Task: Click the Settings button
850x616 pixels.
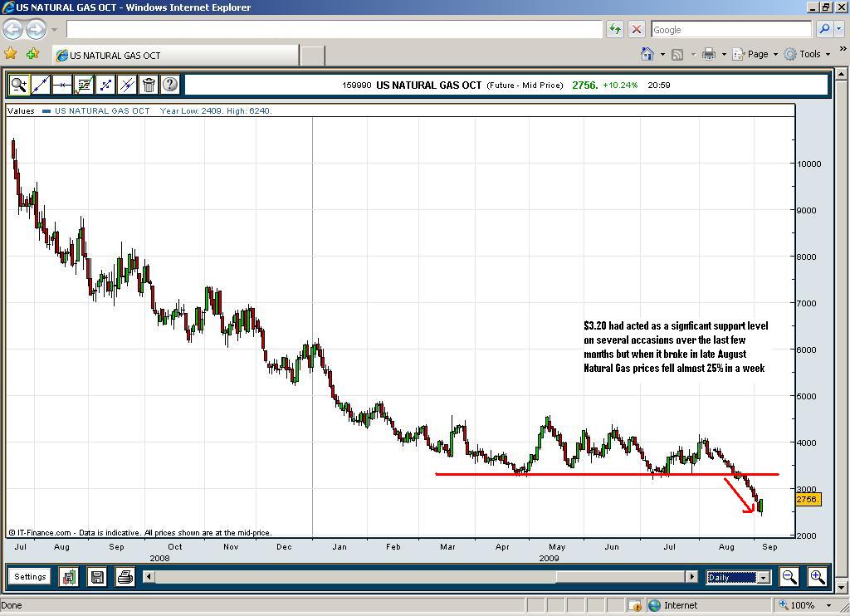Action: (x=30, y=577)
